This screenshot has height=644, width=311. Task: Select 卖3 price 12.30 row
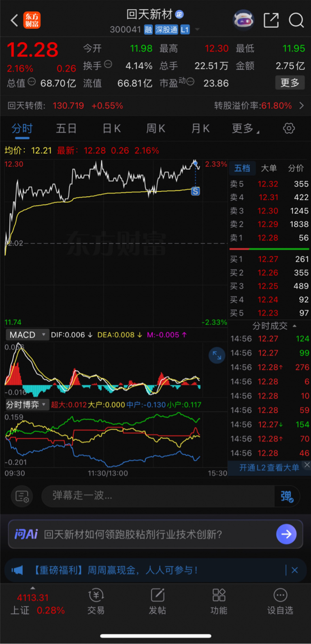coord(269,211)
